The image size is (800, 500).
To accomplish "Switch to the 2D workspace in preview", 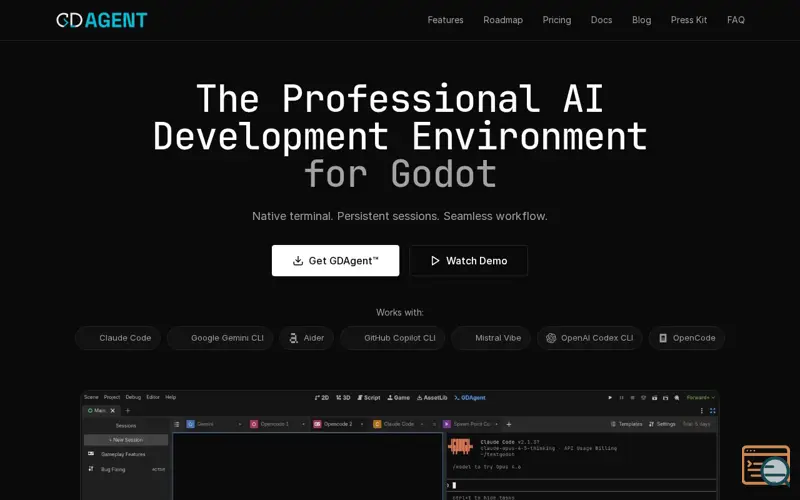I will pyautogui.click(x=322, y=397).
